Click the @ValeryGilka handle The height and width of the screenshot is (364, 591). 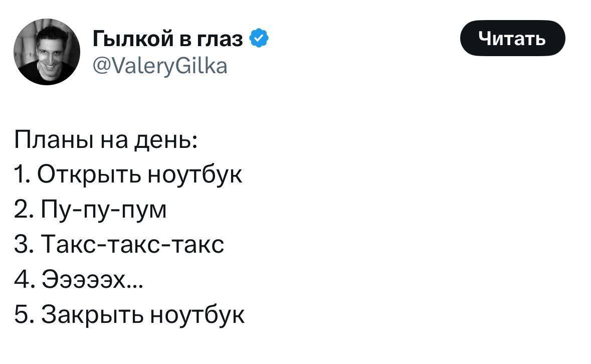pyautogui.click(x=160, y=65)
